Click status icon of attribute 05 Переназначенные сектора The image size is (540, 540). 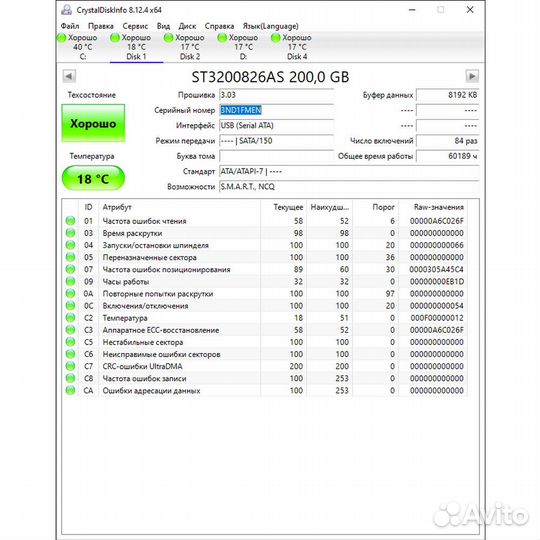(x=71, y=257)
